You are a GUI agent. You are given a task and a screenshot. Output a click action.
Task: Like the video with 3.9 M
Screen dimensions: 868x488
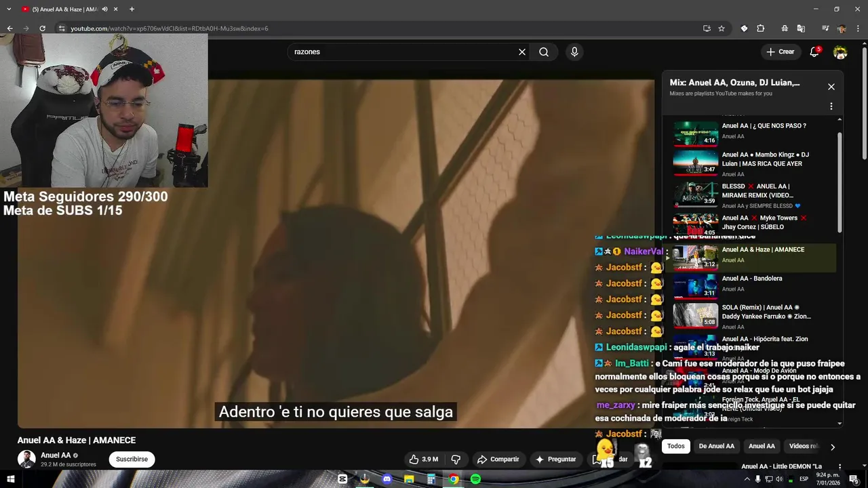coord(424,459)
